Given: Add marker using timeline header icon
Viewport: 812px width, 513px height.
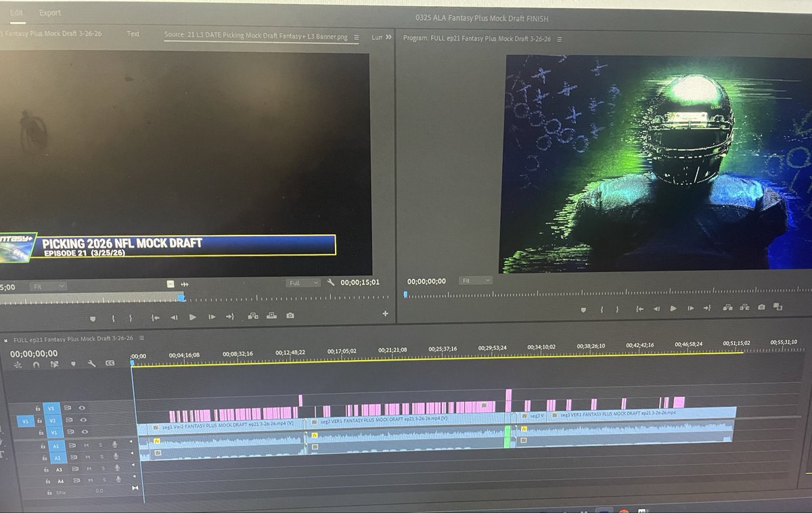Looking at the screenshot, I should (74, 364).
